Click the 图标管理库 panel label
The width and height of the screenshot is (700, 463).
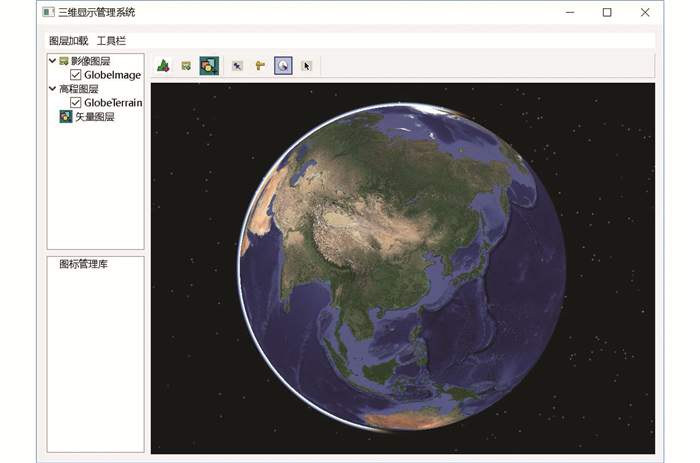tap(90, 265)
